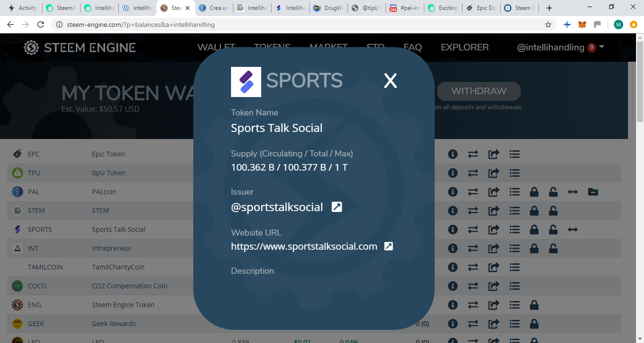
Task: Click the MetaMask fox extension icon
Action: 582,24
